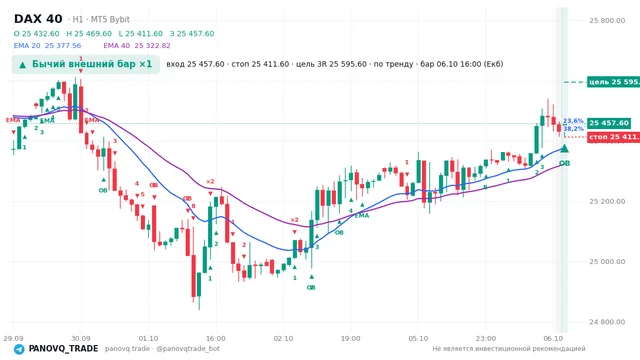Click the trade details line starting 'вход 25 457.60'

click(335, 64)
